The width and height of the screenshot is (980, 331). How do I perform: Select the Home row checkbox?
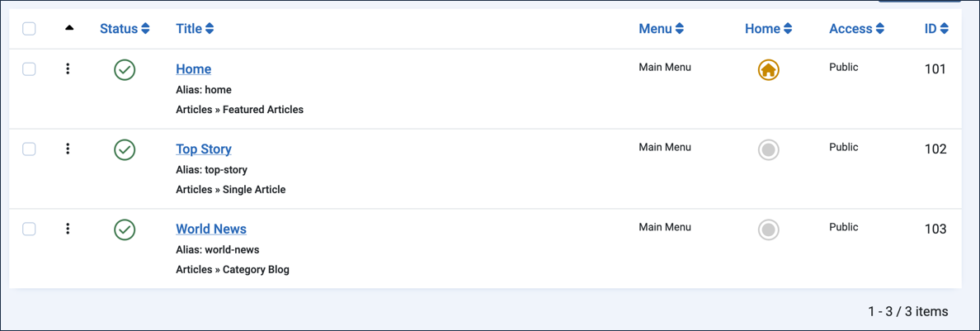[29, 69]
